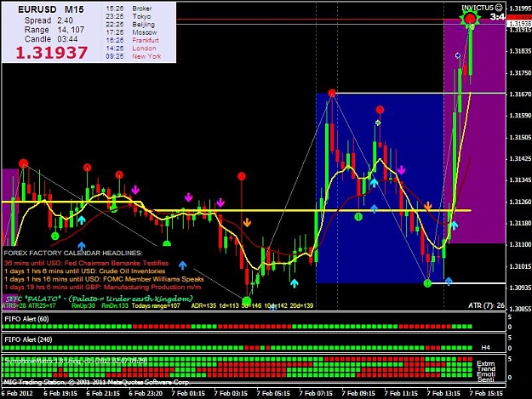532x399 pixels.
Task: Select the Moscow time row
Action: coord(131,32)
